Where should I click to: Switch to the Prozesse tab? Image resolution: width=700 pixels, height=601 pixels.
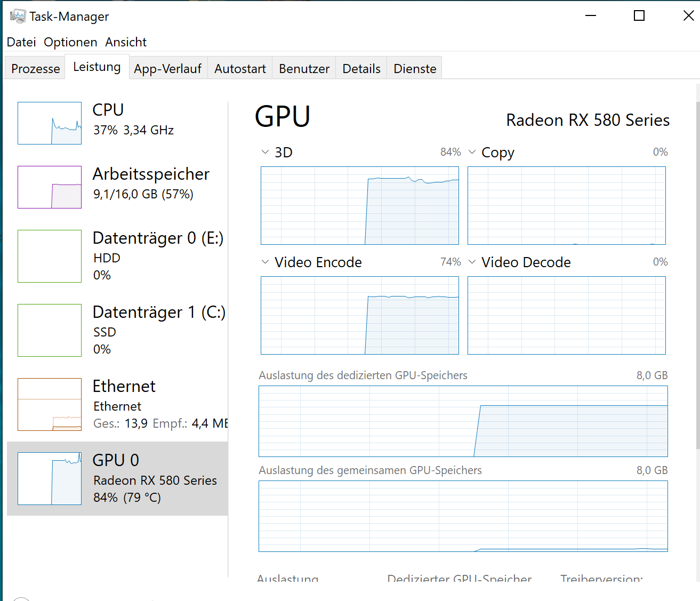[35, 69]
